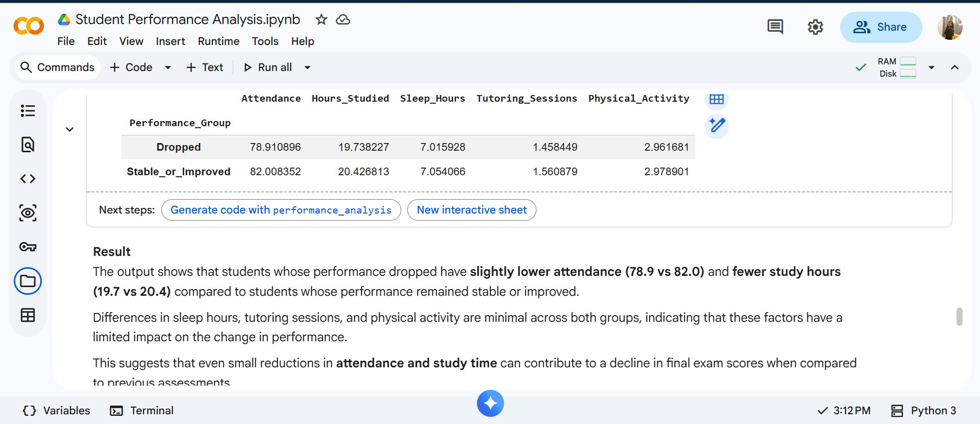Click New interactive sheet button
The height and width of the screenshot is (424, 980).
click(471, 210)
